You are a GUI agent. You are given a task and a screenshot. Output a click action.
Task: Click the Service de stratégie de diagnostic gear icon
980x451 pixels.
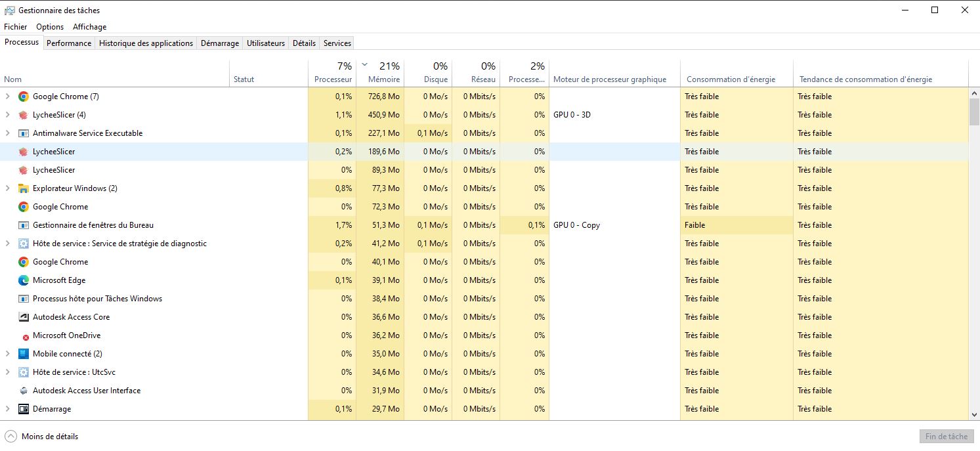pos(23,244)
